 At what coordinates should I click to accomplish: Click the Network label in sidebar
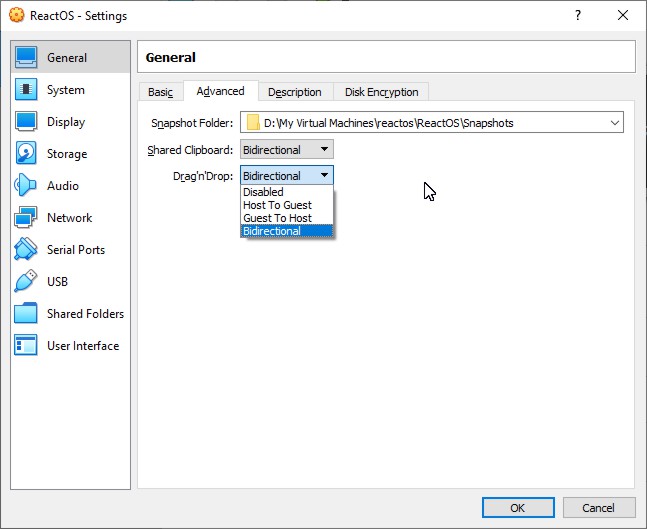(69, 217)
